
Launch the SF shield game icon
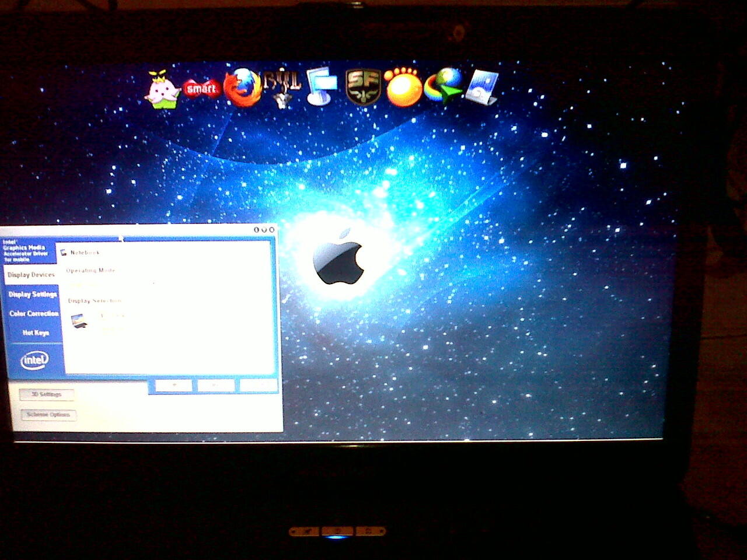363,87
